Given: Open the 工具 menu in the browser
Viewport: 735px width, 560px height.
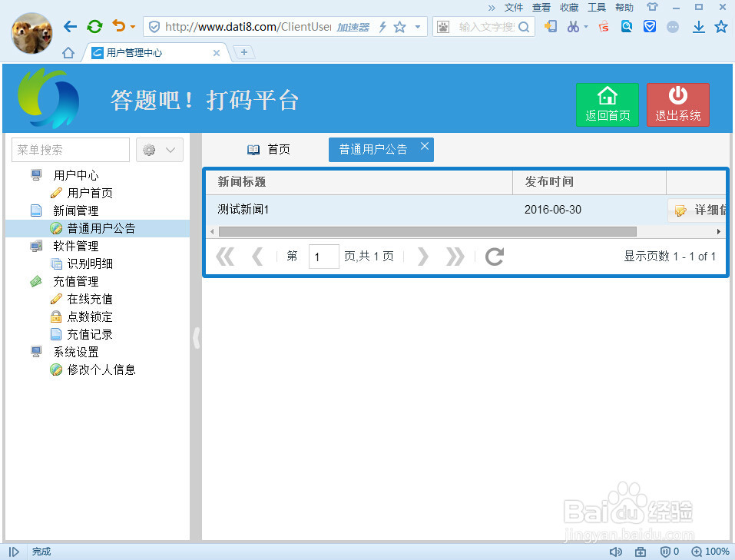Looking at the screenshot, I should [x=596, y=7].
